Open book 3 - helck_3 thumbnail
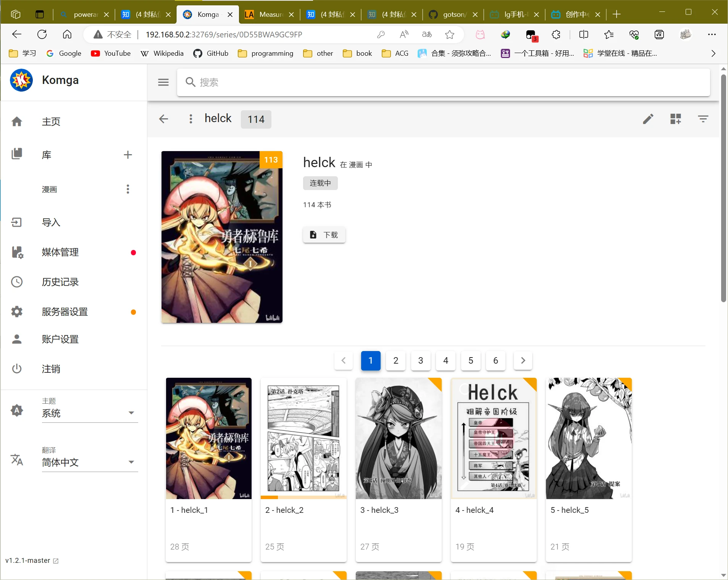The width and height of the screenshot is (728, 580). pos(399,438)
